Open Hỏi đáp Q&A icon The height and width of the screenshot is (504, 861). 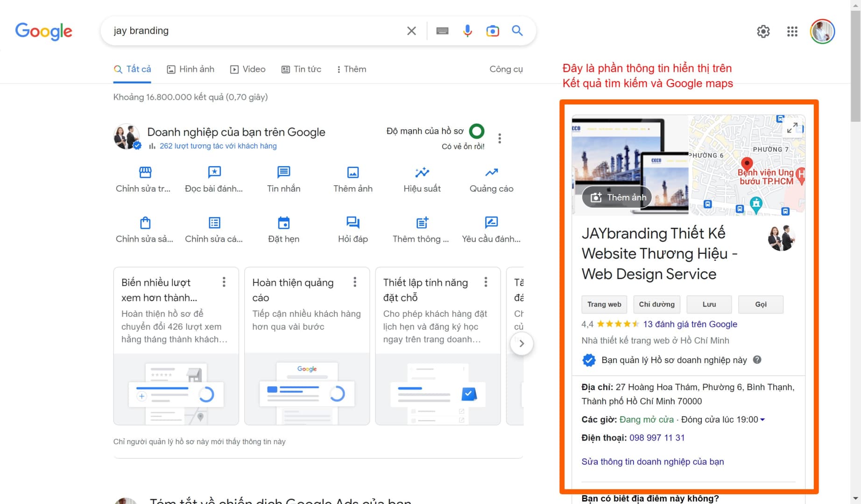pyautogui.click(x=353, y=223)
